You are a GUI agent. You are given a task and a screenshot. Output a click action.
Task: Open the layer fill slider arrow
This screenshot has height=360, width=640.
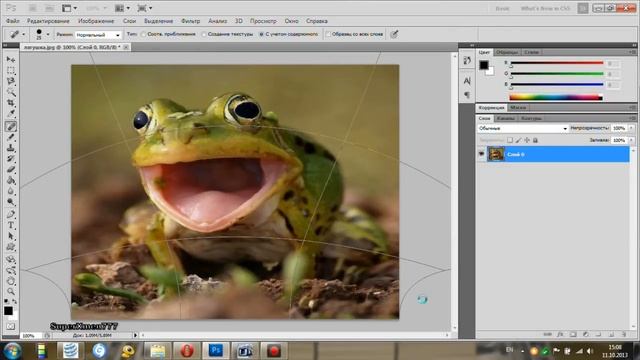click(x=631, y=140)
